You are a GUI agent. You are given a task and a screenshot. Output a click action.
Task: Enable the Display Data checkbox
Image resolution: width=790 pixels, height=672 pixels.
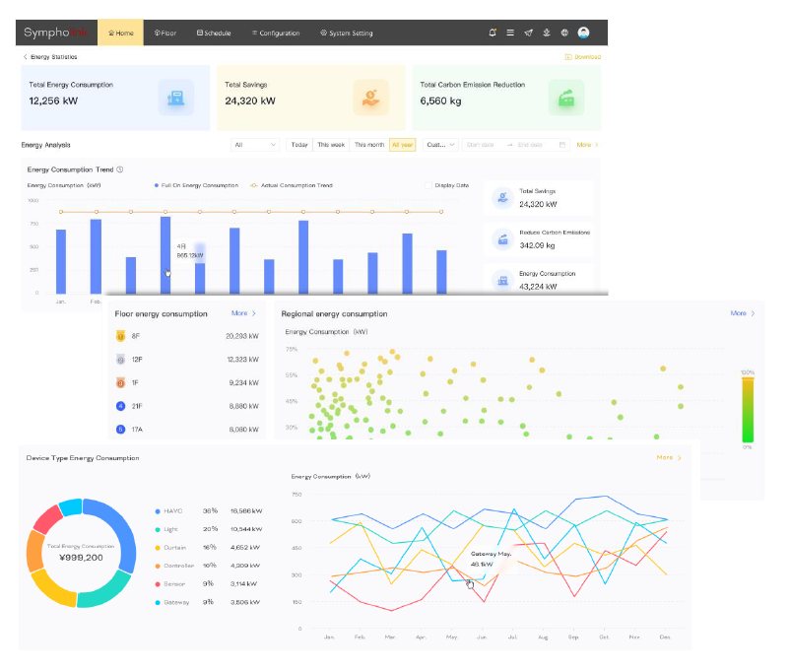[x=428, y=185]
